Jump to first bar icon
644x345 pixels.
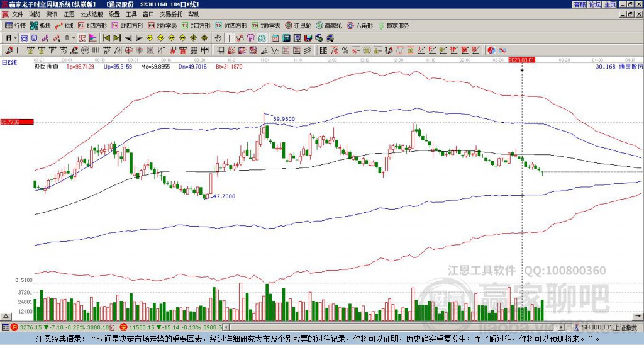pyautogui.click(x=106, y=38)
